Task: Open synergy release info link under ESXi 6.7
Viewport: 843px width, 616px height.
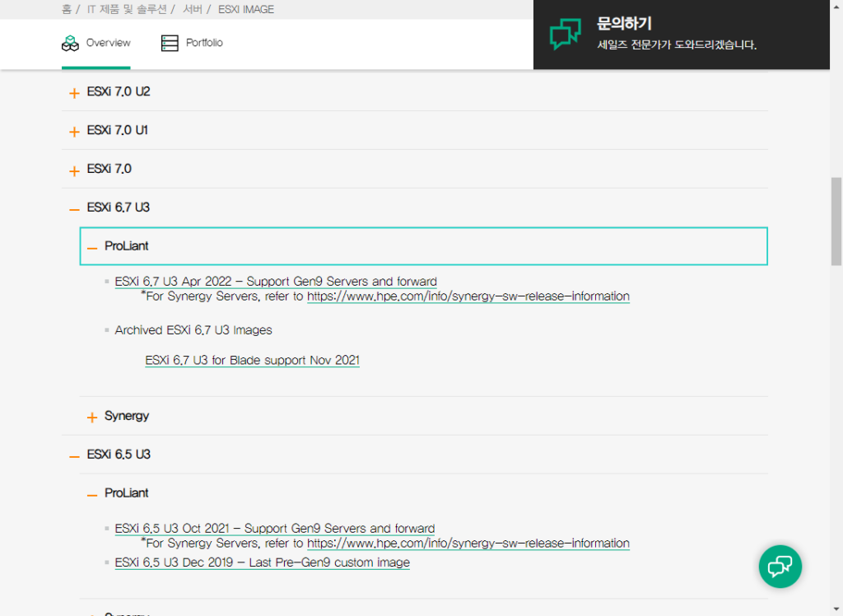Action: tap(468, 296)
